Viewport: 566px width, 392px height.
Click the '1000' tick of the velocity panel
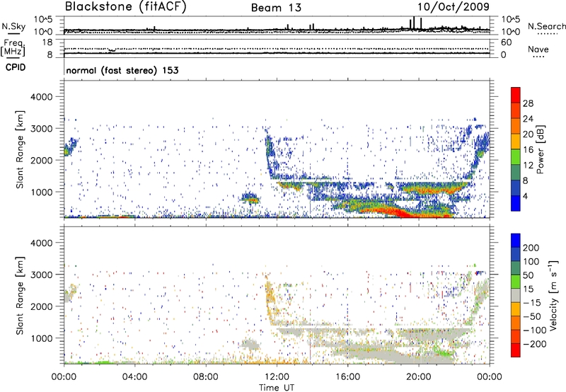(x=42, y=338)
